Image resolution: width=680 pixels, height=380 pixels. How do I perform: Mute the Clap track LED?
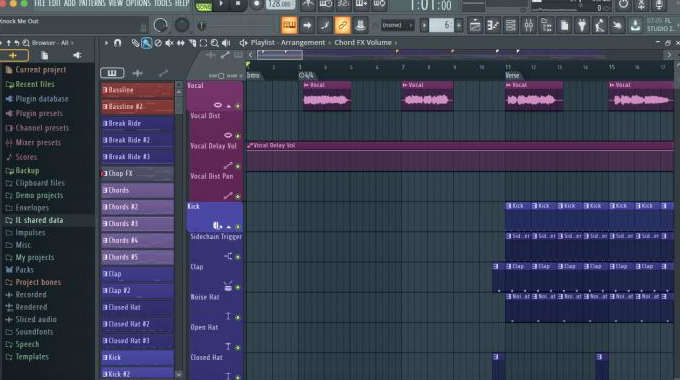point(238,287)
